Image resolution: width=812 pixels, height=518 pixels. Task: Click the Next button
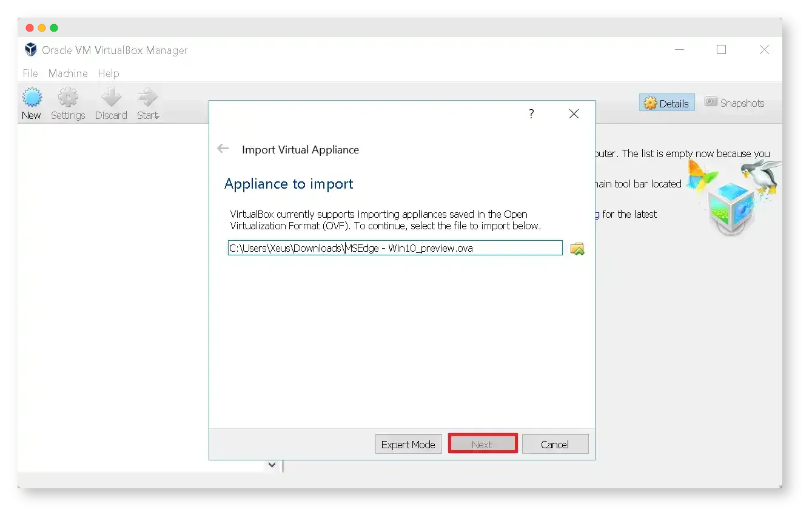(x=482, y=444)
